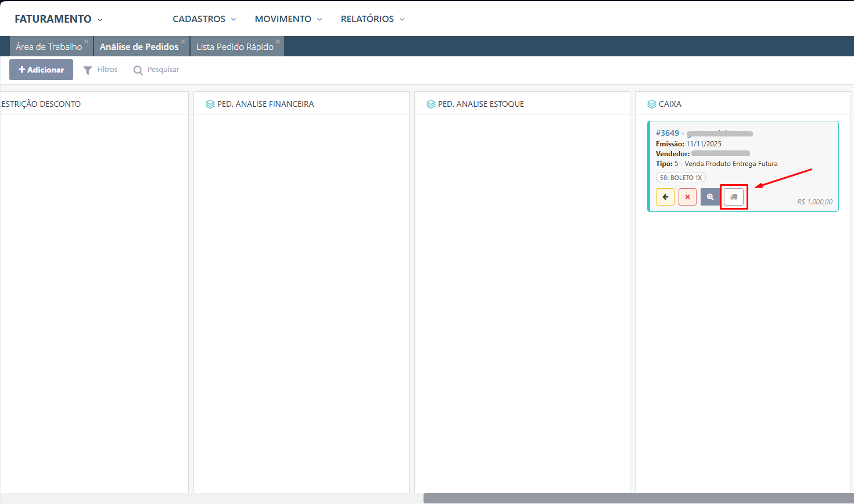This screenshot has height=504, width=854.
Task: Click the magnifier view-details icon on order card
Action: (x=710, y=197)
